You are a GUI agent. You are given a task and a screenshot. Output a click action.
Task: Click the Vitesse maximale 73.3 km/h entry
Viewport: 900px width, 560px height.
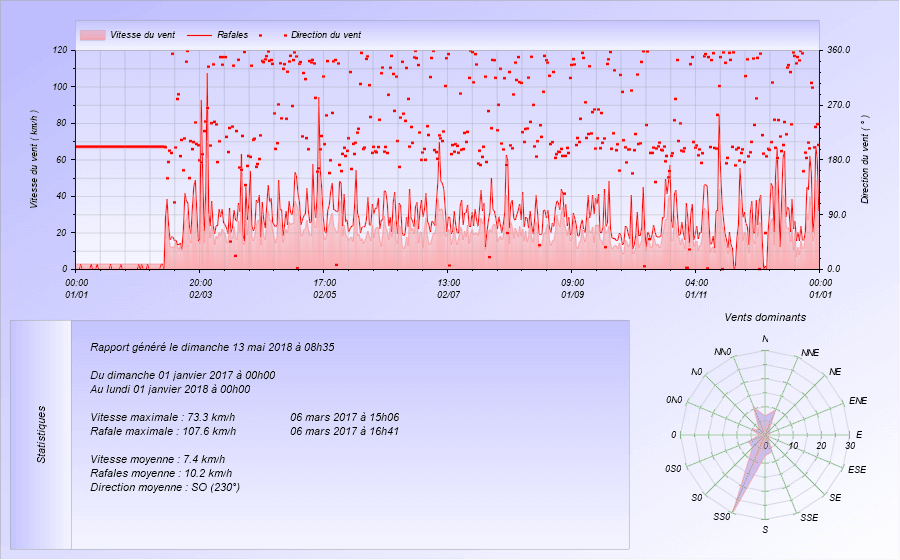[x=163, y=417]
